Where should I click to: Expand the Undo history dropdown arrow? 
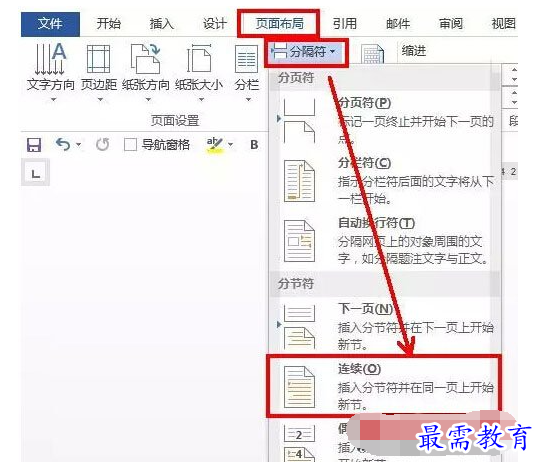79,144
